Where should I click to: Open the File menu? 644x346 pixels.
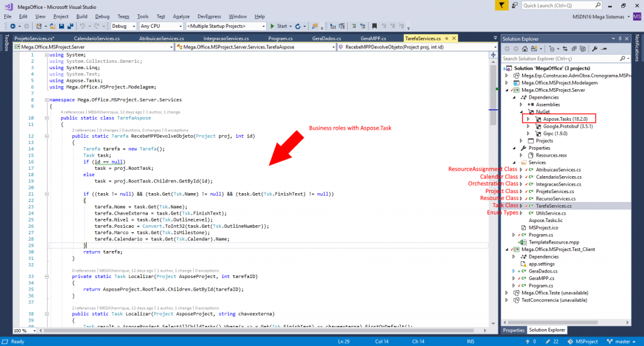[x=8, y=16]
